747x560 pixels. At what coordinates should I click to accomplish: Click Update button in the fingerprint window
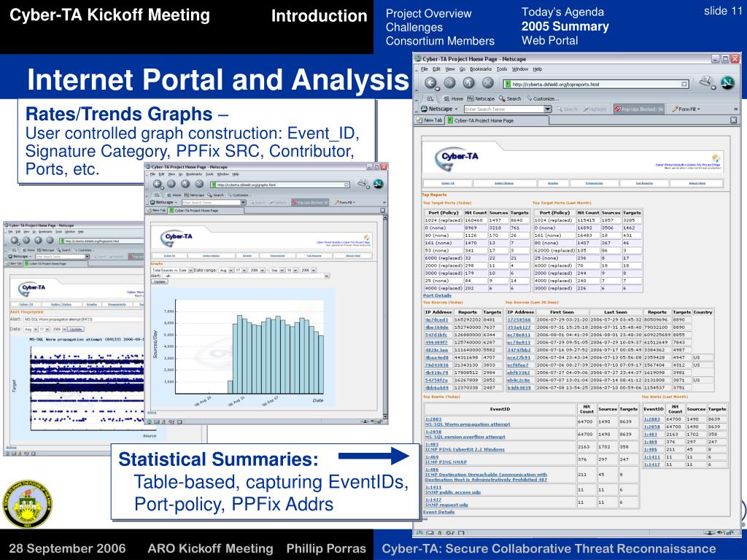point(76,329)
